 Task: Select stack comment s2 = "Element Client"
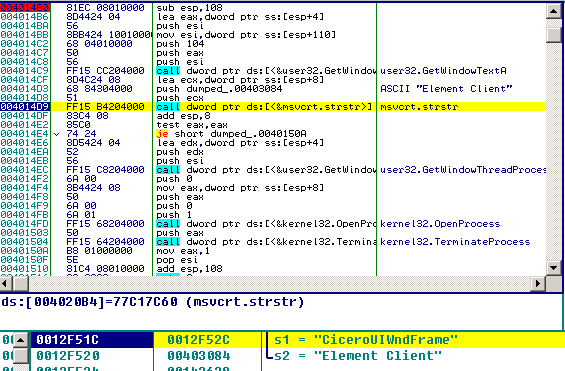pyautogui.click(x=358, y=356)
